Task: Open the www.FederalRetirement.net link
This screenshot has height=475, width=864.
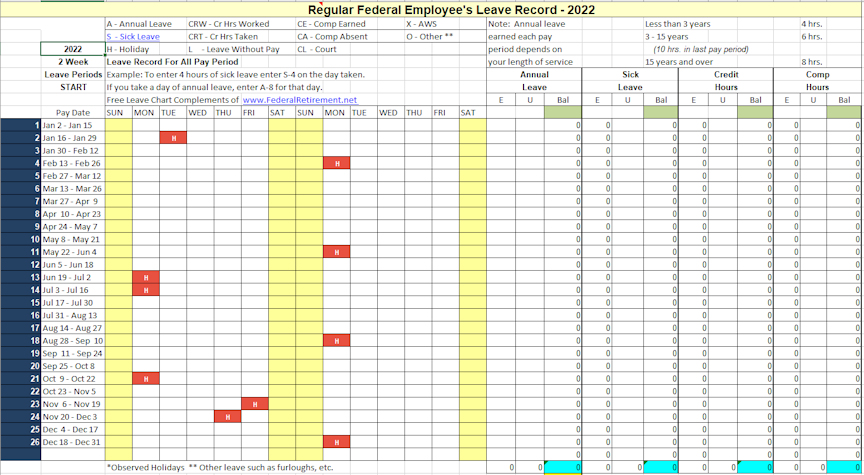Action: [300, 100]
